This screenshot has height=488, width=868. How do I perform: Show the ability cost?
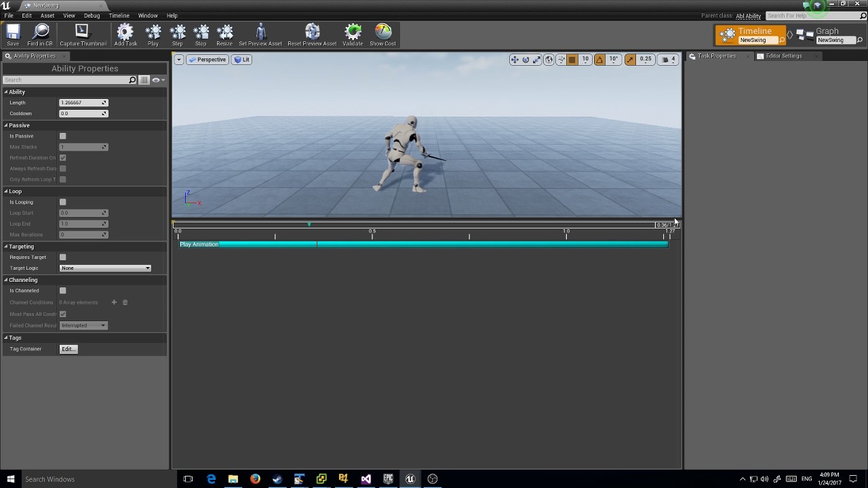click(x=382, y=35)
